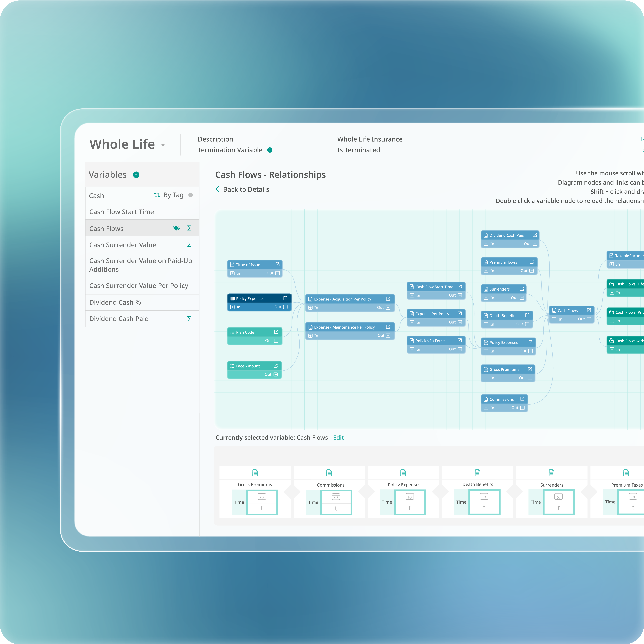This screenshot has width=644, height=644.
Task: Open Expense - Acquisition Per Policy link icon
Action: click(388, 299)
